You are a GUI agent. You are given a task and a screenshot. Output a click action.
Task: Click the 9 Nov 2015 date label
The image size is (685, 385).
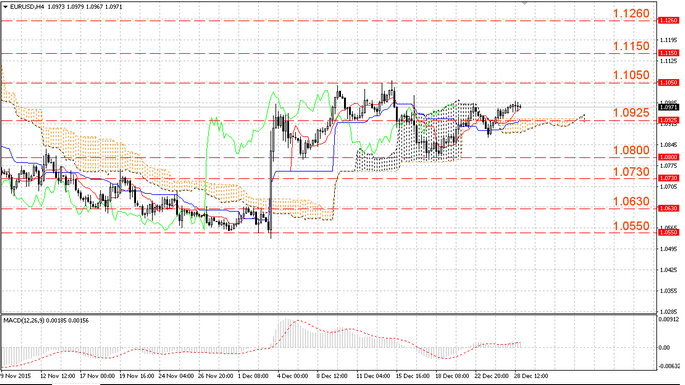tap(16, 376)
